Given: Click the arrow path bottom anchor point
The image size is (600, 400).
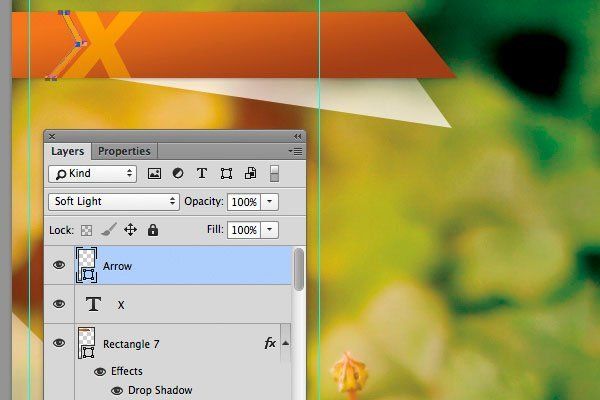Looking at the screenshot, I should [49, 79].
